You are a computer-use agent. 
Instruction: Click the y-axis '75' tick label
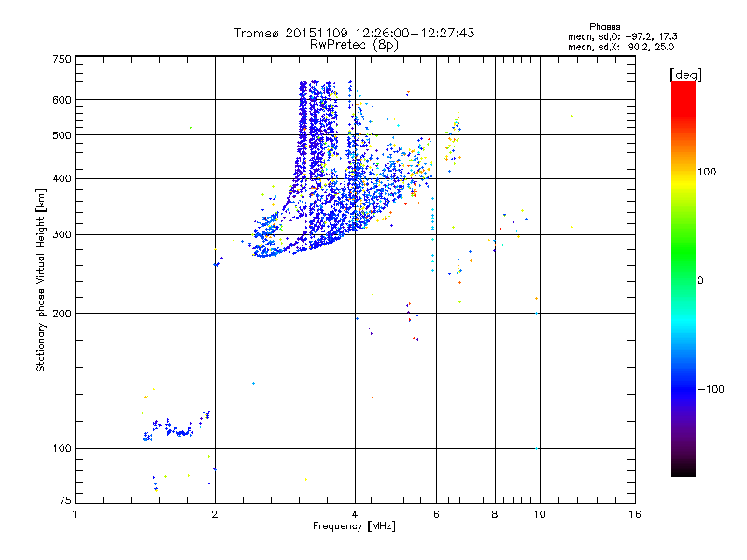[x=65, y=500]
